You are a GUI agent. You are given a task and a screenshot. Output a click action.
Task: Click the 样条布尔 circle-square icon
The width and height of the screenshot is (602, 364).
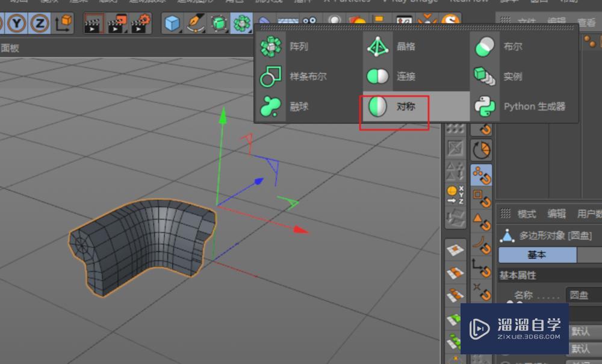tap(271, 76)
